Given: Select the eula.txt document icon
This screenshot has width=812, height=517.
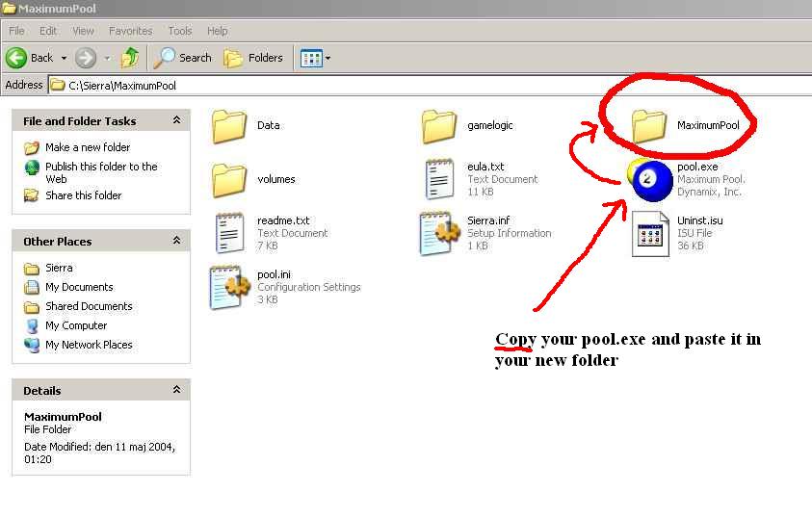Looking at the screenshot, I should pos(439,179).
